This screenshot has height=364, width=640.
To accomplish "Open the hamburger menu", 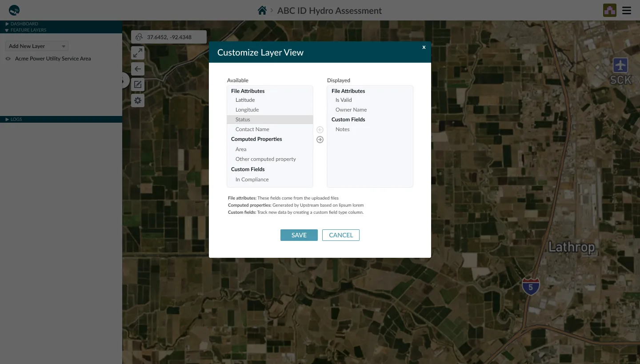I will 627,11.
